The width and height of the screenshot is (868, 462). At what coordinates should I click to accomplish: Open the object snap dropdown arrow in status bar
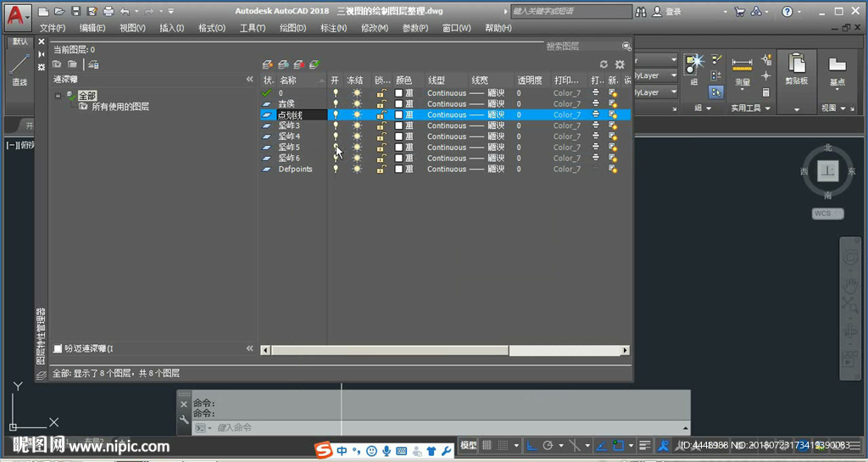point(631,445)
